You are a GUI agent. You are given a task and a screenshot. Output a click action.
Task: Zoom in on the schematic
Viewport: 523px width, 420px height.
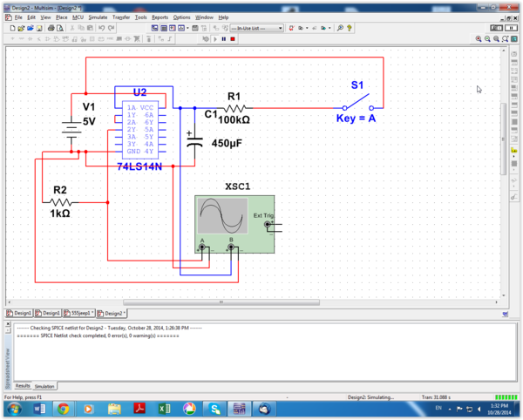tap(479, 39)
